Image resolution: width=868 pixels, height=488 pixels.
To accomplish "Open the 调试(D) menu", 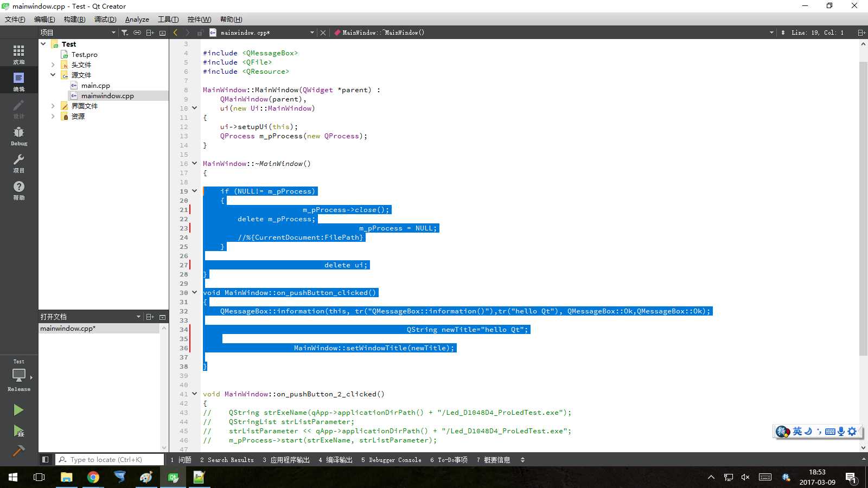I will tap(105, 20).
